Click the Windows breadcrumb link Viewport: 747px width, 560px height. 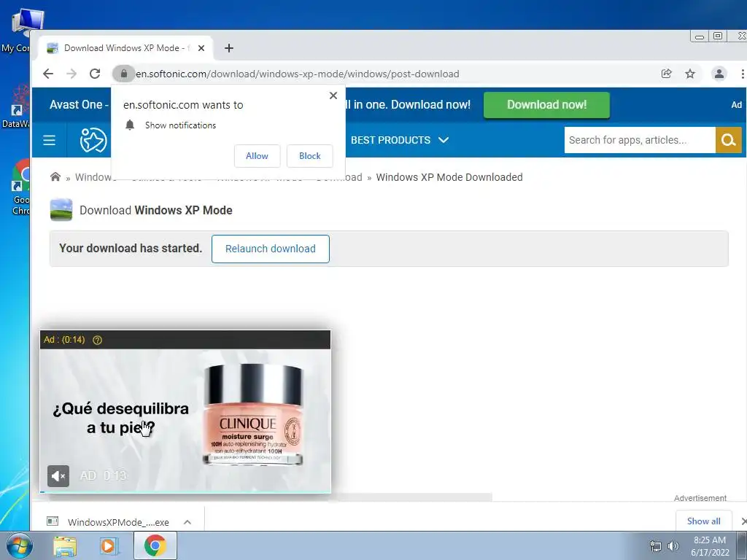96,177
